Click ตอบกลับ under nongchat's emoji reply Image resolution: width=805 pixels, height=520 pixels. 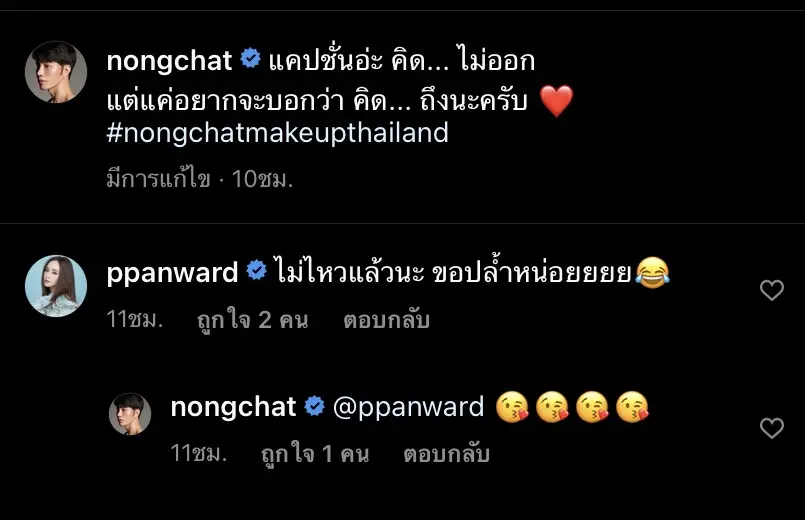coord(446,454)
